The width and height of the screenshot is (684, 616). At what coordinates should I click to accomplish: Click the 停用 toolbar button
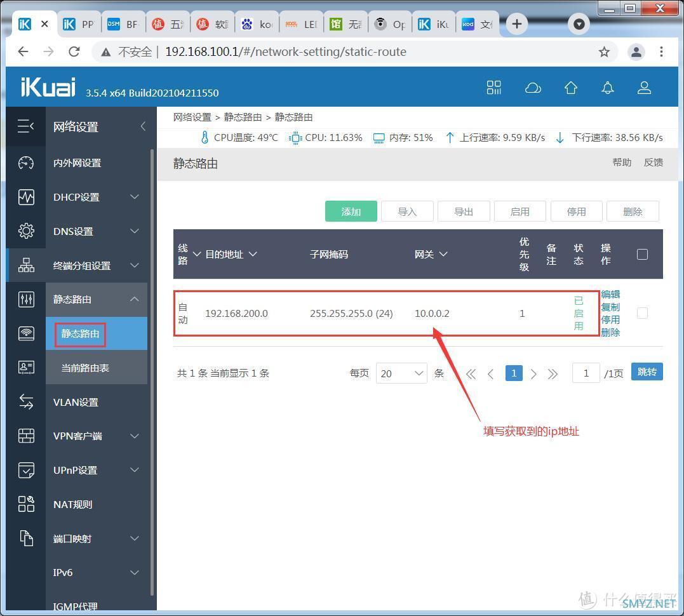[x=576, y=211]
